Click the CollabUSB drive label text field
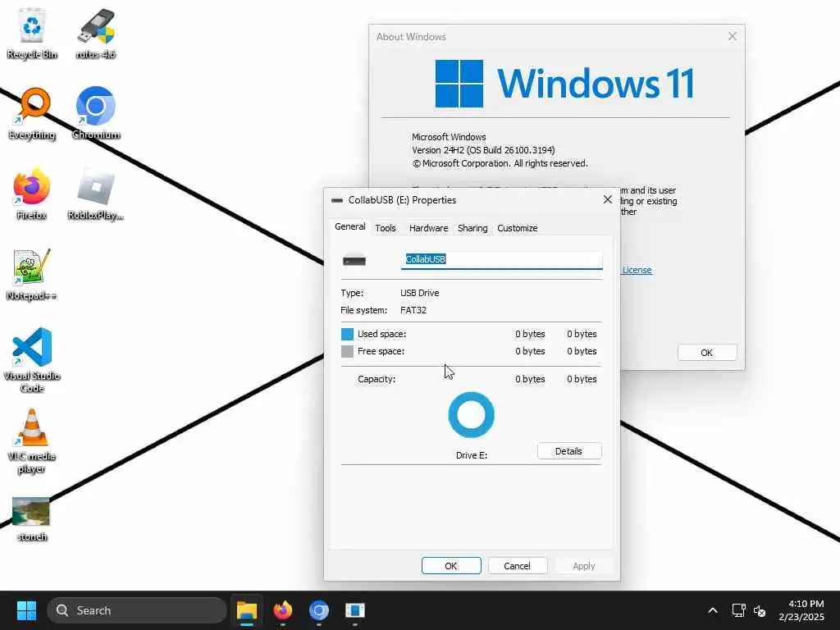The width and height of the screenshot is (840, 630). click(501, 259)
